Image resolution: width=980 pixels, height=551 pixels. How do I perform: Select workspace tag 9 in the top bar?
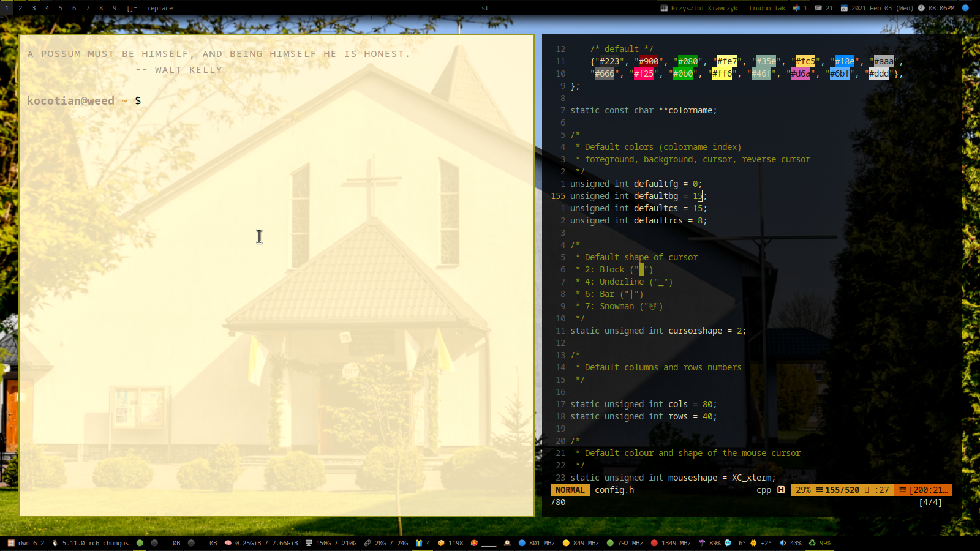tap(115, 8)
